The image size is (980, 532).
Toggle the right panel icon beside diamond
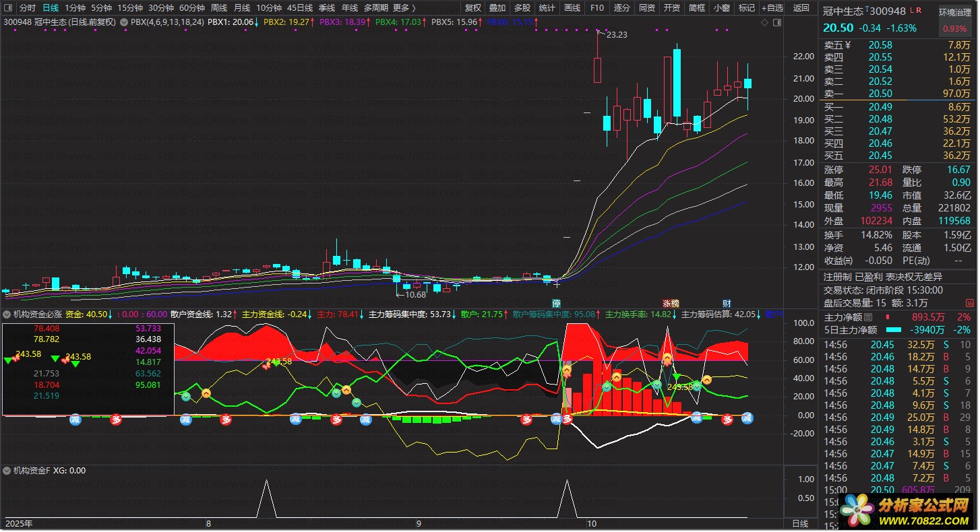(776, 22)
